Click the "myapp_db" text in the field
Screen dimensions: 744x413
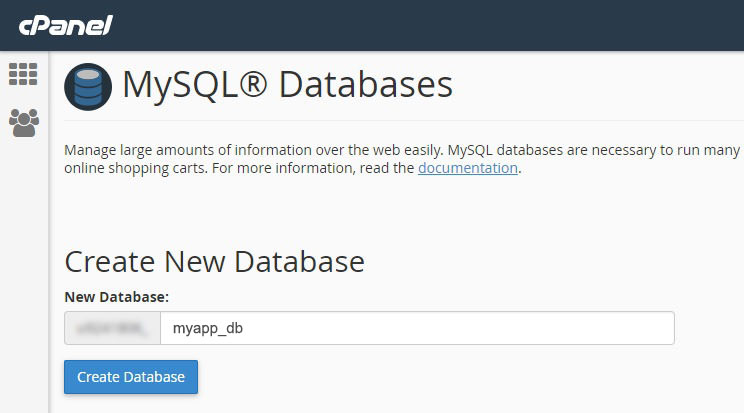click(x=207, y=328)
